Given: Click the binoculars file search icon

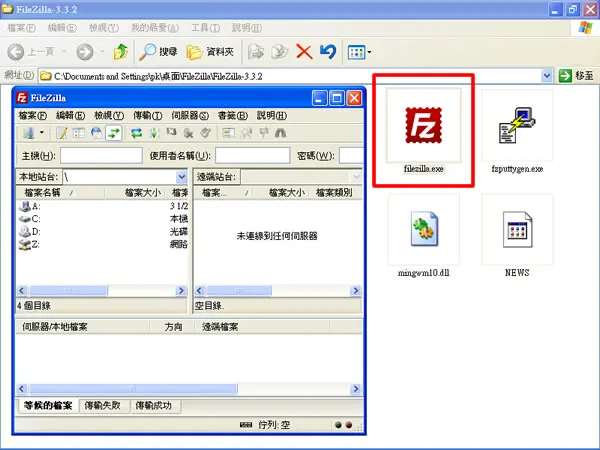Looking at the screenshot, I should (280, 133).
